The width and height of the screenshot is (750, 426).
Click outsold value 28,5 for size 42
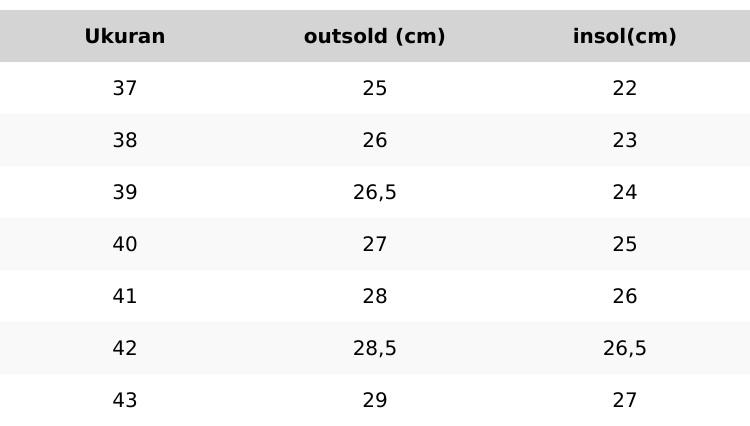[x=375, y=349]
